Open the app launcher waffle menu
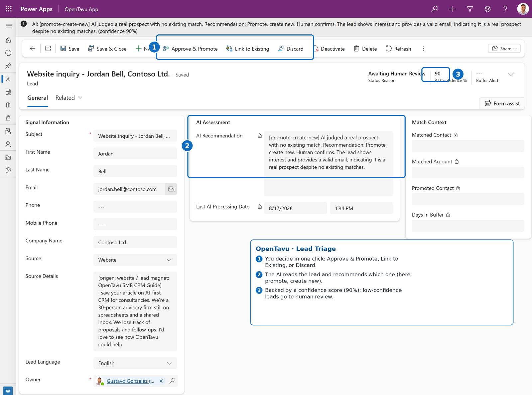The height and width of the screenshot is (395, 532). pyautogui.click(x=9, y=9)
